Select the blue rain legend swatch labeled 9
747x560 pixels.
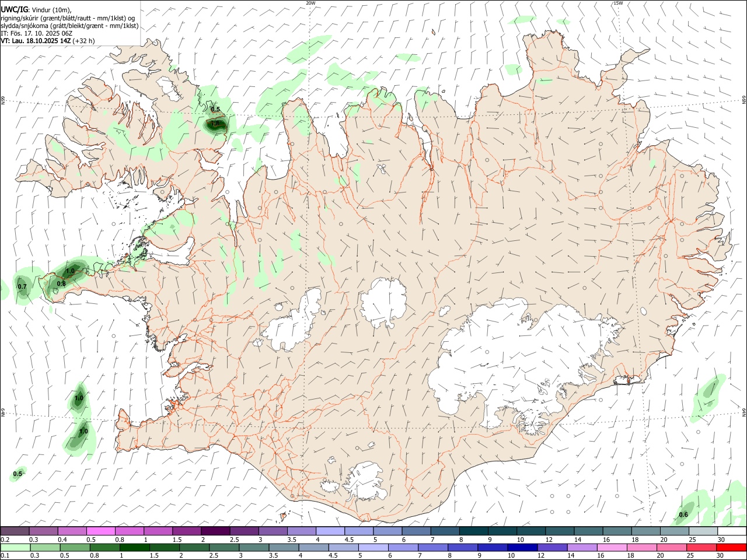coord(492,548)
